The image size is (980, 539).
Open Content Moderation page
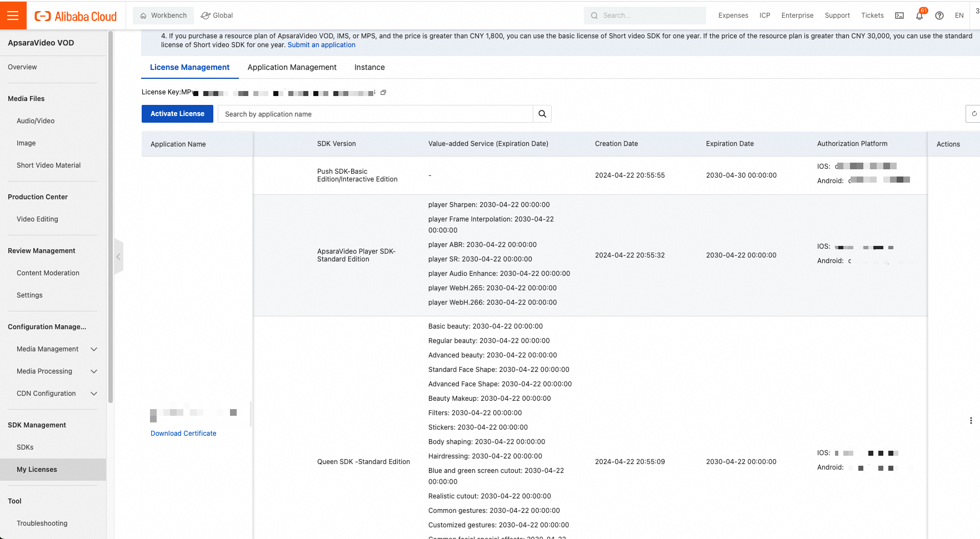tap(48, 273)
